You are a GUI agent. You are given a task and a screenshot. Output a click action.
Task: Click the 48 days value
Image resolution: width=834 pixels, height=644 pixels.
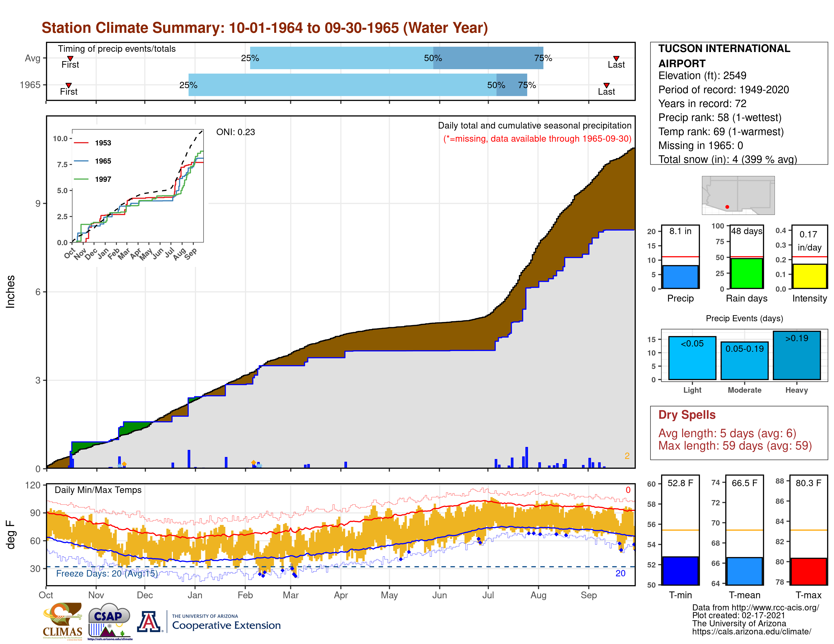747,231
